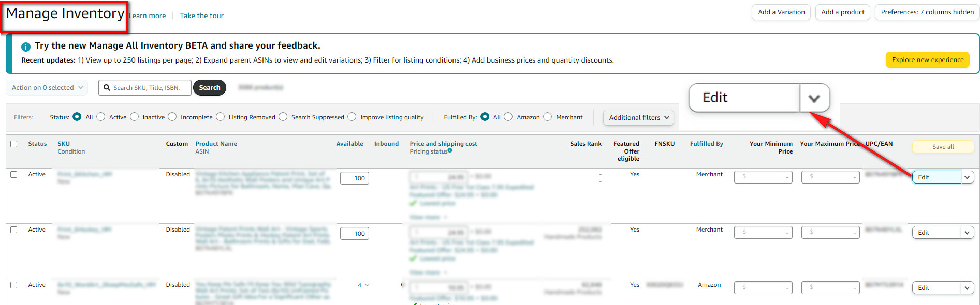This screenshot has height=305, width=980.
Task: Click the first row Your Minimum Price field
Action: (763, 177)
